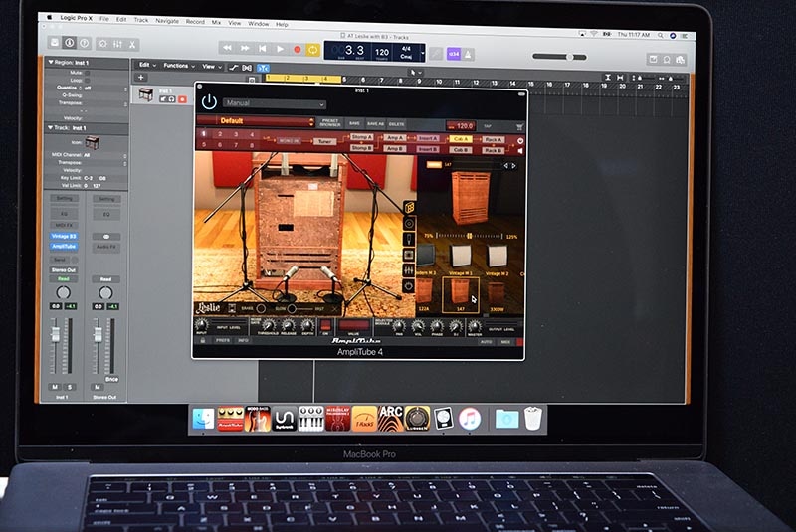This screenshot has height=532, width=796.
Task: Open the Navigate menu
Action: [x=167, y=21]
